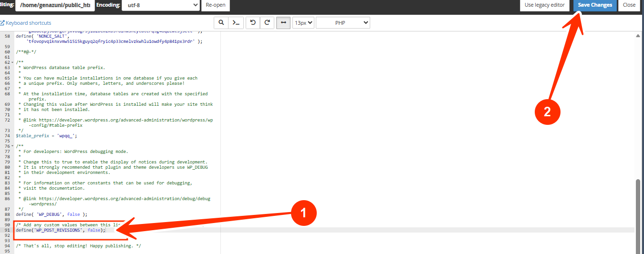This screenshot has width=644, height=254.
Task: Undo the last edit
Action: (253, 22)
